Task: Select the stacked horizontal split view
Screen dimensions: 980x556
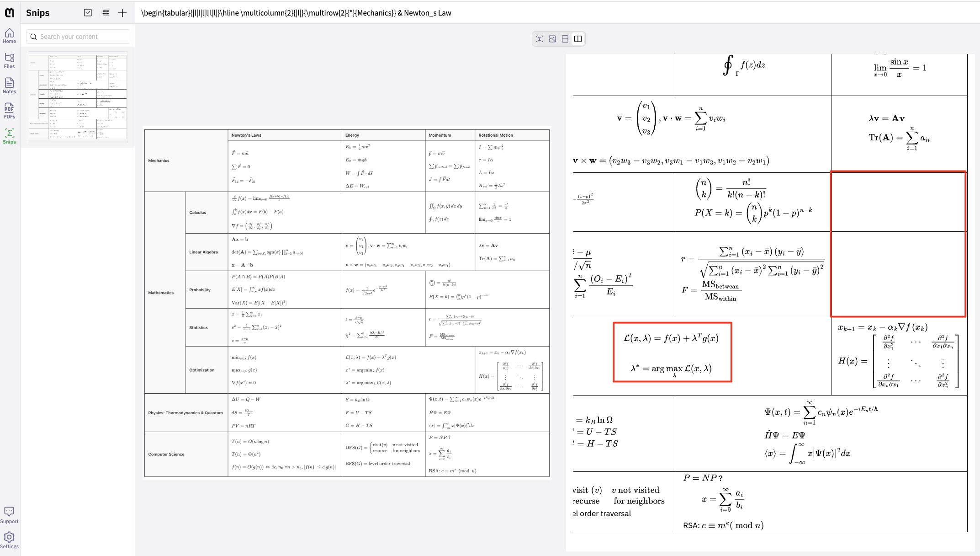Action: [565, 39]
